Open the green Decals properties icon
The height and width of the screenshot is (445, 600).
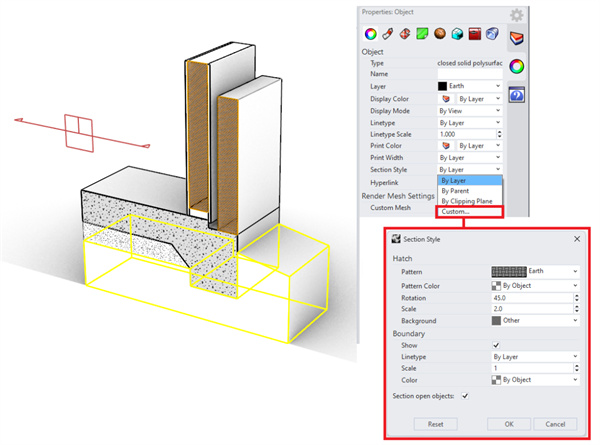tap(423, 33)
